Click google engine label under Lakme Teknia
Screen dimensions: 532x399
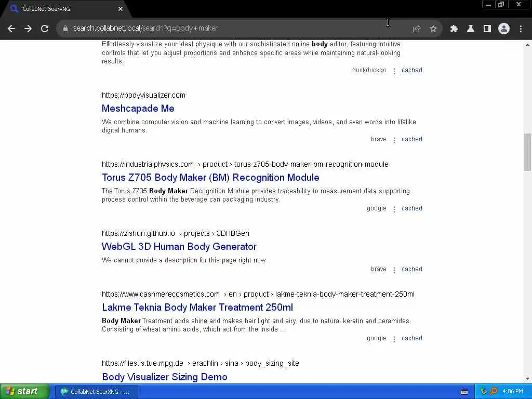pos(377,338)
